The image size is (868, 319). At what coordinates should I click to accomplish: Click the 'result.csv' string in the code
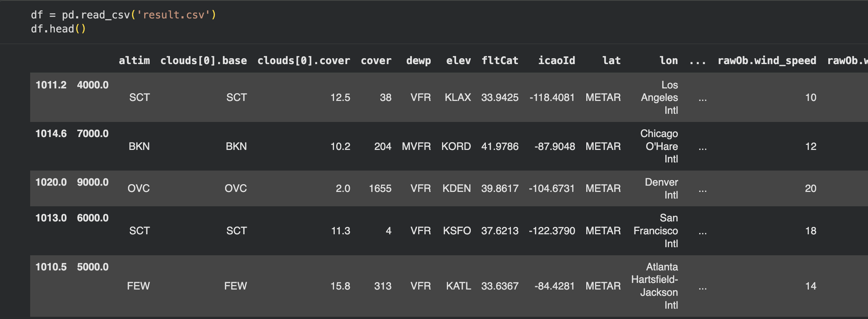tap(173, 15)
